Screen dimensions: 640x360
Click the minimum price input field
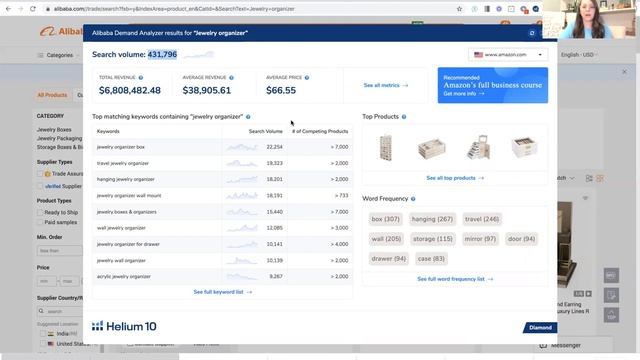point(47,281)
